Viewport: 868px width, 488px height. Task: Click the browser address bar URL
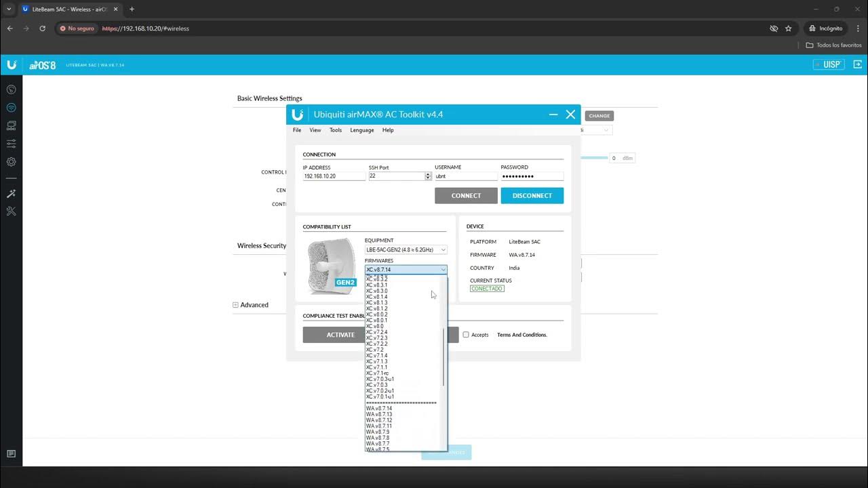pos(146,28)
